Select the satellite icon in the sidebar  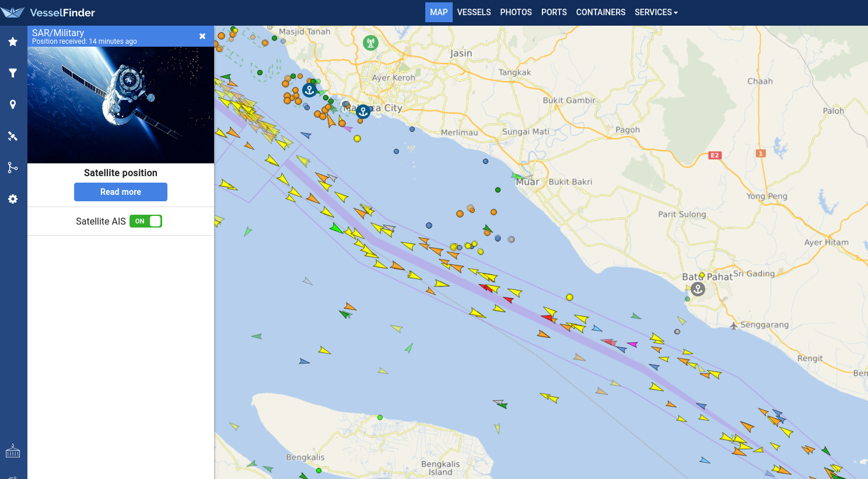tap(13, 136)
